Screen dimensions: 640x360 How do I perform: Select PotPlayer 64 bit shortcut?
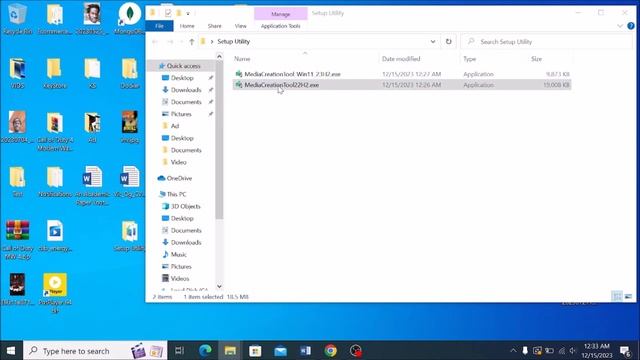(x=55, y=293)
